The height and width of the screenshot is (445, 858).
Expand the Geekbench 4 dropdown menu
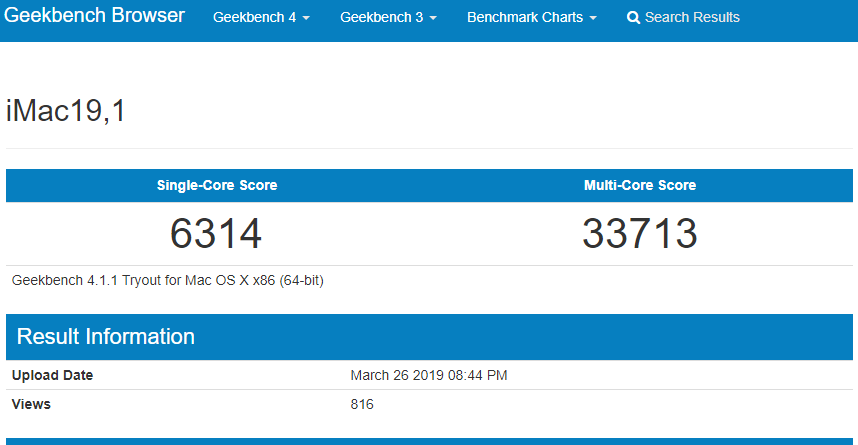pos(261,18)
